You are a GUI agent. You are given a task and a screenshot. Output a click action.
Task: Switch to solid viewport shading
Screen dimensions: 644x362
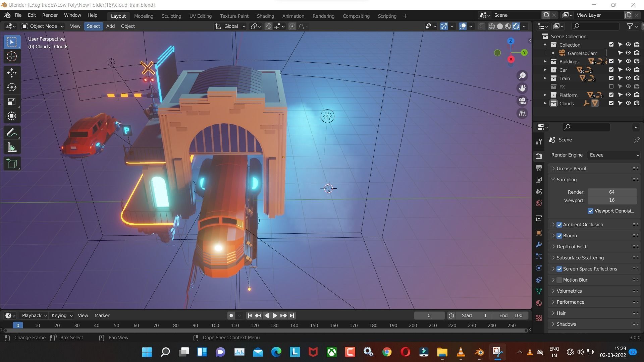[500, 26]
